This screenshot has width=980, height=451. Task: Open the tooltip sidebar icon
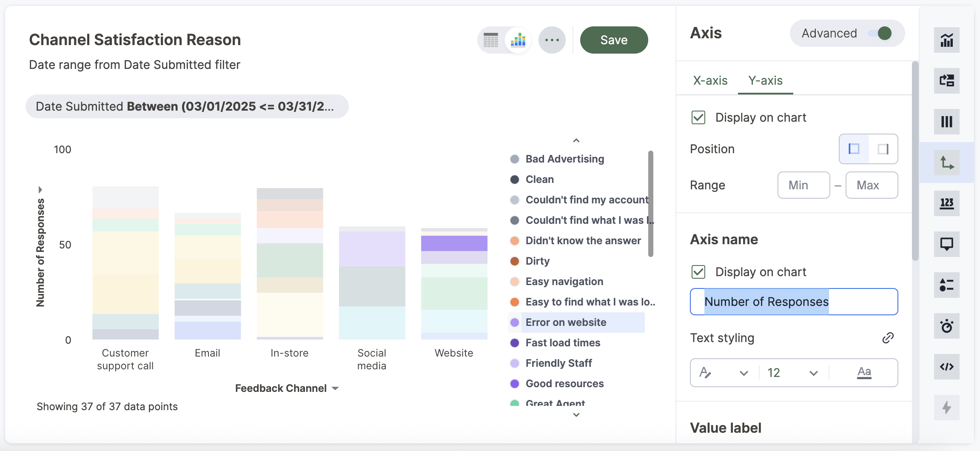pos(946,244)
